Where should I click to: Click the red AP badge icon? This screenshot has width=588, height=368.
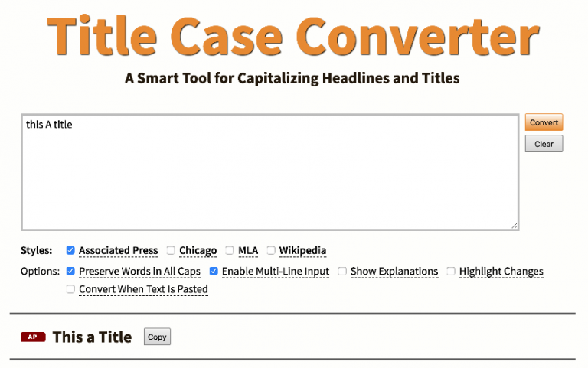33,337
